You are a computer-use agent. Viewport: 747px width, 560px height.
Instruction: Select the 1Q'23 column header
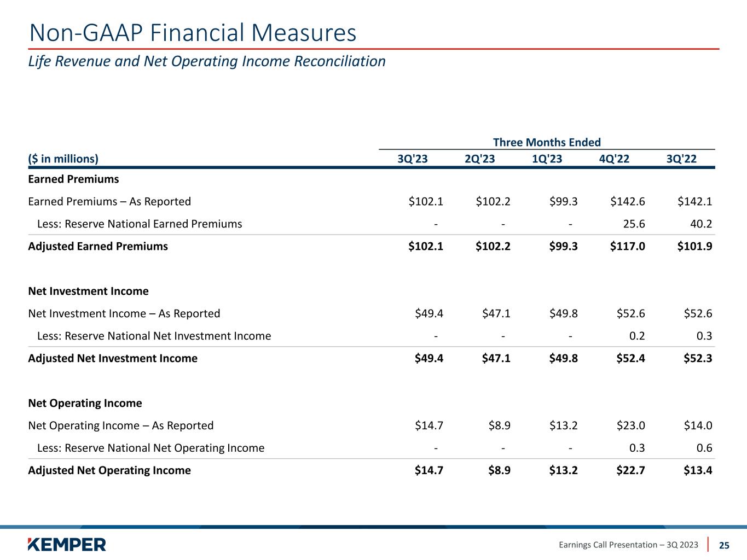[x=547, y=159]
